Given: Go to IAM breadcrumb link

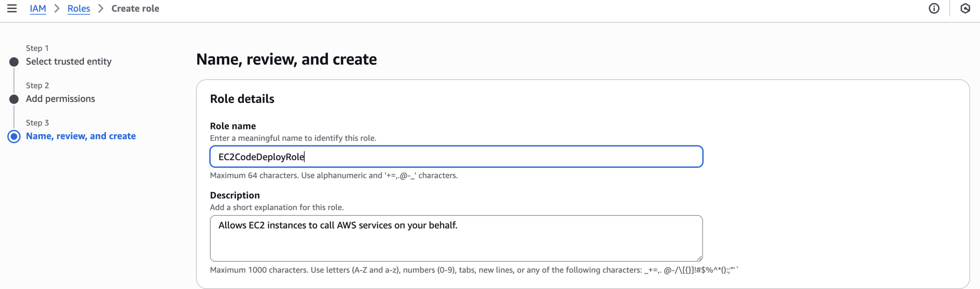Looking at the screenshot, I should [x=38, y=8].
